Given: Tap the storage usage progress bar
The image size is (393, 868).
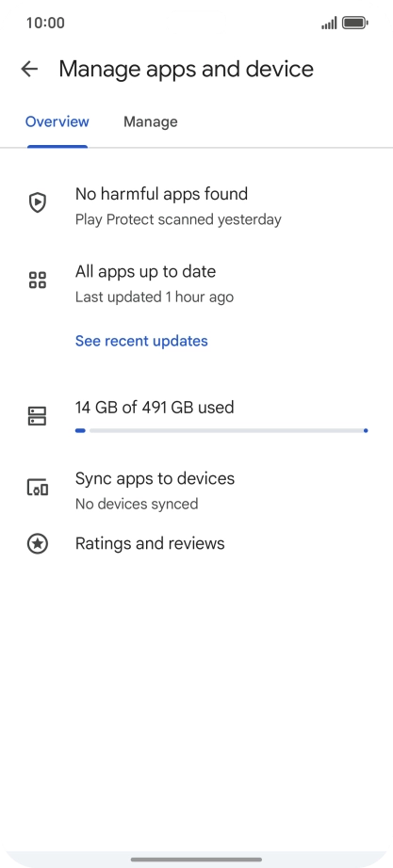Looking at the screenshot, I should (221, 430).
